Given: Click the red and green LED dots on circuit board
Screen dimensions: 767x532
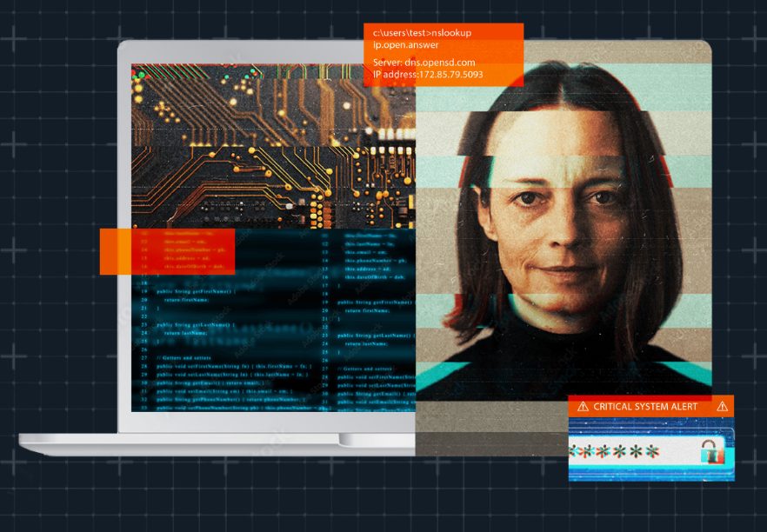Looking at the screenshot, I should point(139,75).
